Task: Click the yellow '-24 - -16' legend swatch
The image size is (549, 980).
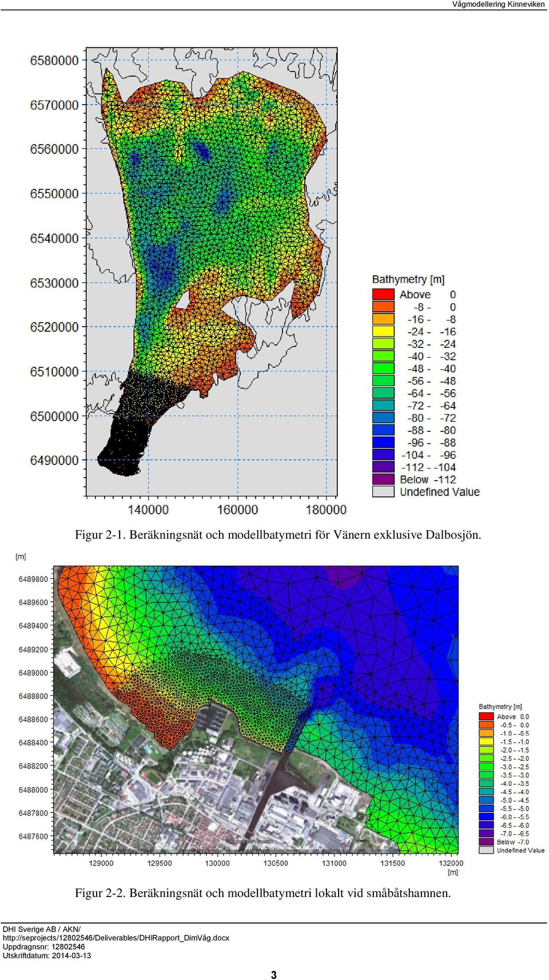Action: pyautogui.click(x=383, y=331)
